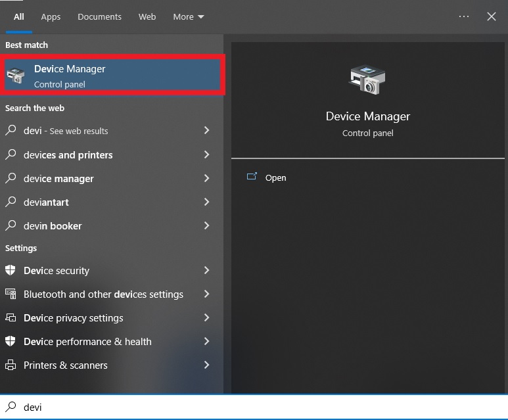
Task: Expand arrow for Device security
Action: point(207,270)
